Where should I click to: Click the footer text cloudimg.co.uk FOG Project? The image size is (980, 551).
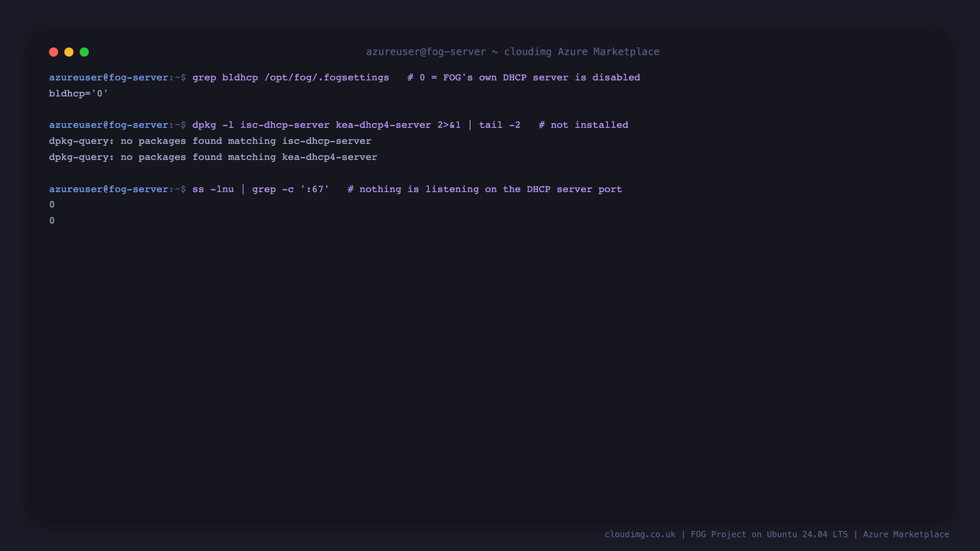pyautogui.click(x=777, y=534)
